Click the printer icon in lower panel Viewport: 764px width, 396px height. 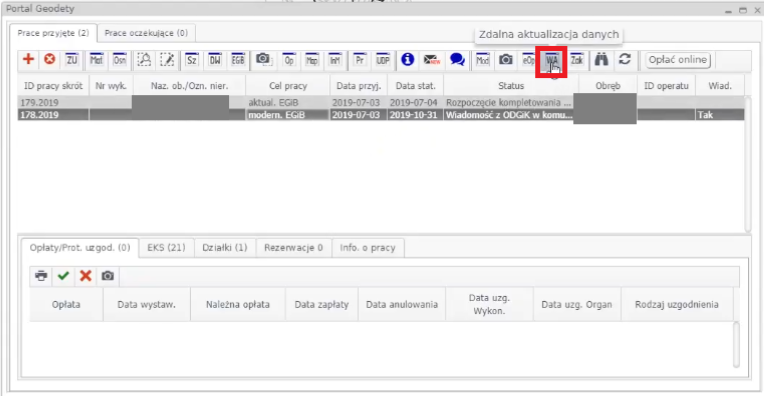[41, 276]
